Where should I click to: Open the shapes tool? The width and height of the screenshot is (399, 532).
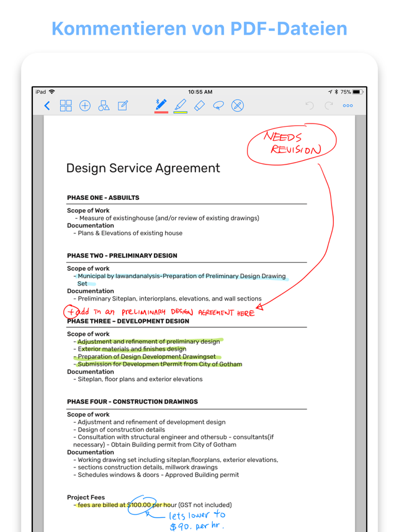[x=104, y=106]
